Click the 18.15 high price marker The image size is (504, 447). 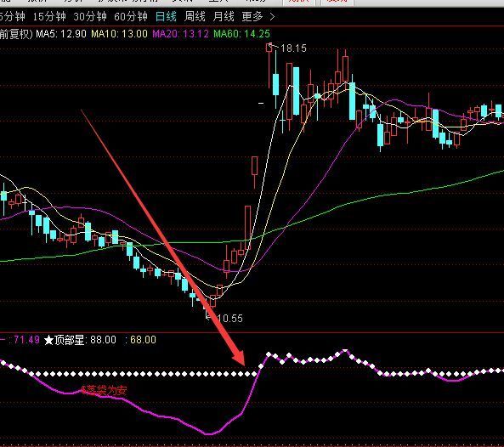point(293,48)
